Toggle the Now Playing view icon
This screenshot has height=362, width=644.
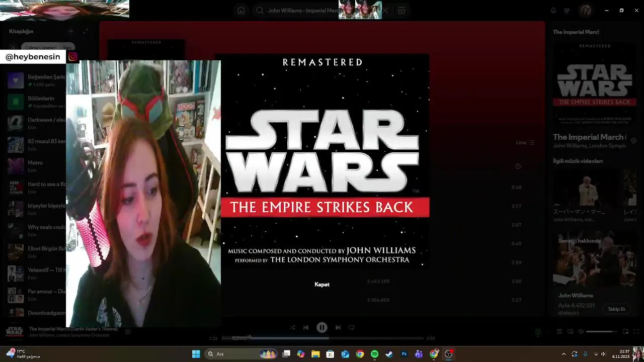pyautogui.click(x=538, y=332)
